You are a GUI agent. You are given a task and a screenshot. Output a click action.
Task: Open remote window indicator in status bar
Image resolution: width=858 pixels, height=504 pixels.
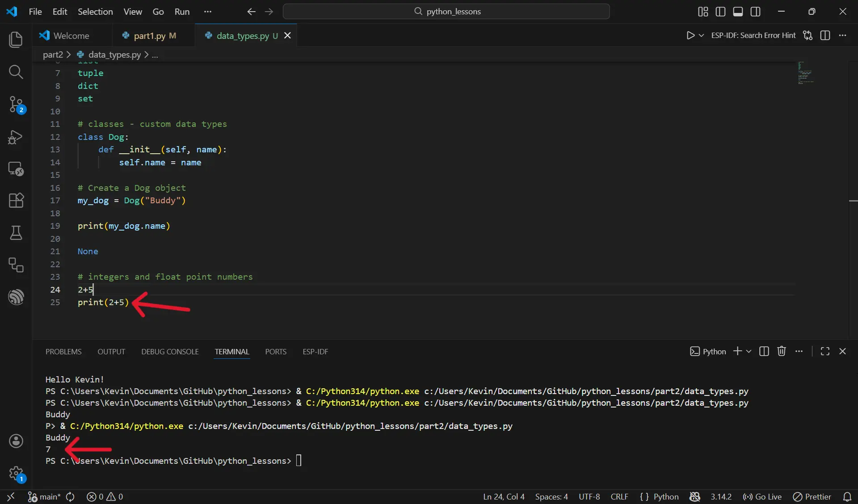click(11, 496)
